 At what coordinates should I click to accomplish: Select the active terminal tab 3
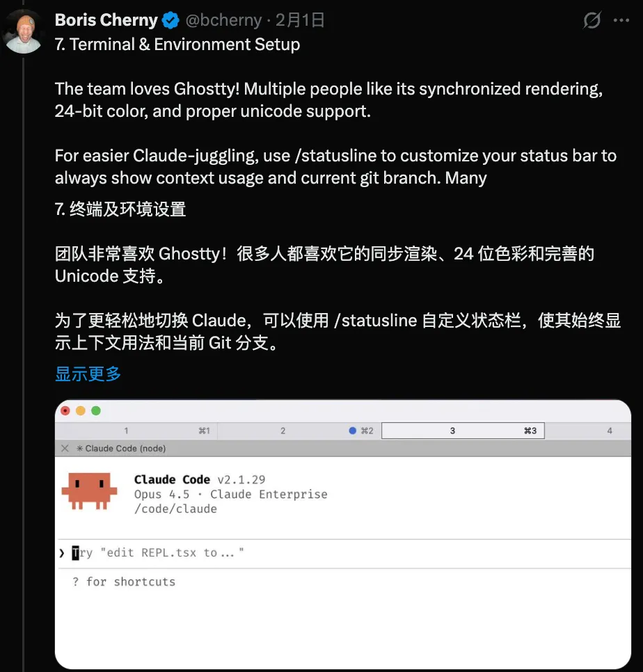[x=463, y=431]
